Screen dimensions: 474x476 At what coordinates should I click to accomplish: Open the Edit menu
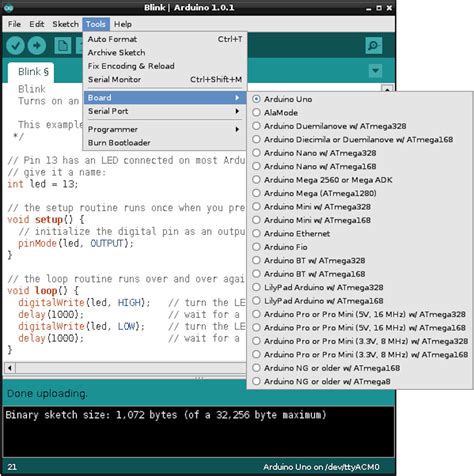click(x=37, y=24)
